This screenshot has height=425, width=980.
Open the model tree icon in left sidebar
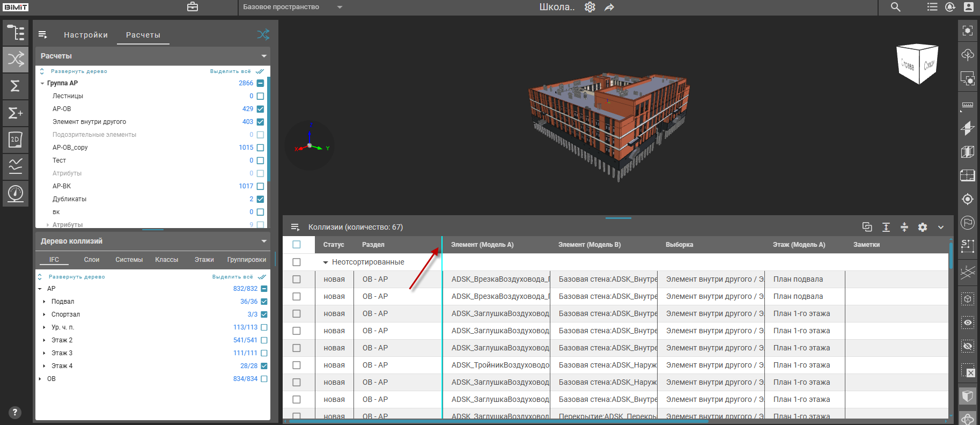tap(16, 33)
